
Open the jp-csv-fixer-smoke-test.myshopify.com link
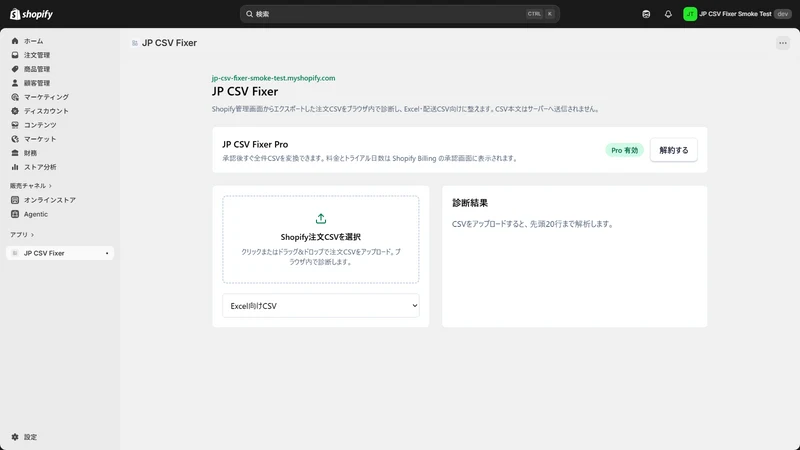click(x=273, y=78)
